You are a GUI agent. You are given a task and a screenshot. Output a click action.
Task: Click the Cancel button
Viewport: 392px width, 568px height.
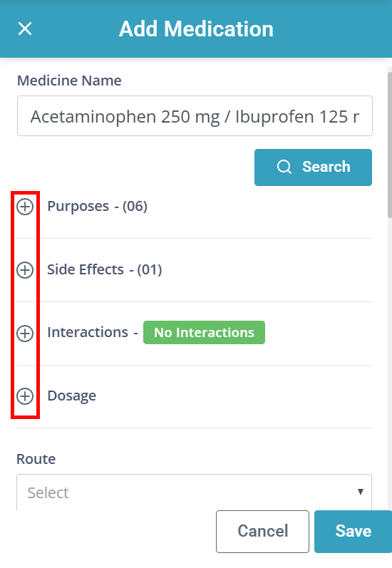263,532
